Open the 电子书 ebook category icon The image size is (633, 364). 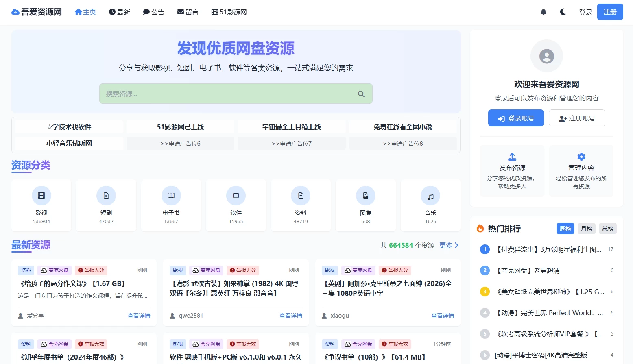(171, 195)
